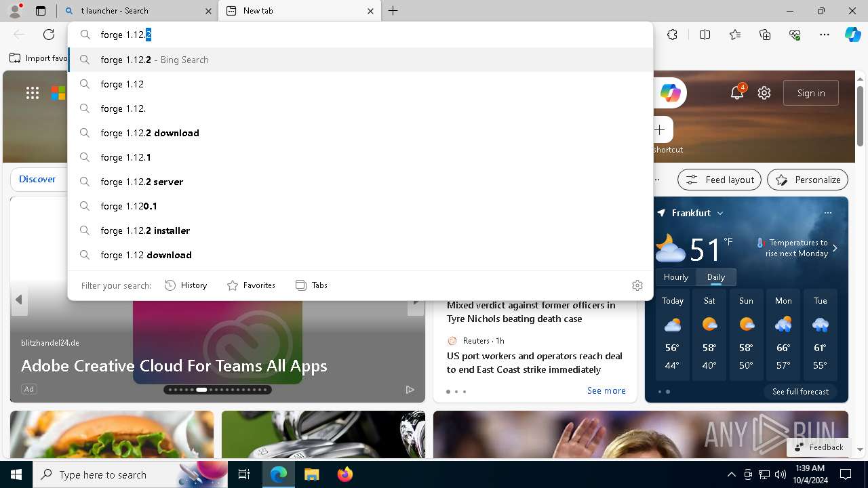
Task: Open the Windows Start menu
Action: pos(16,474)
